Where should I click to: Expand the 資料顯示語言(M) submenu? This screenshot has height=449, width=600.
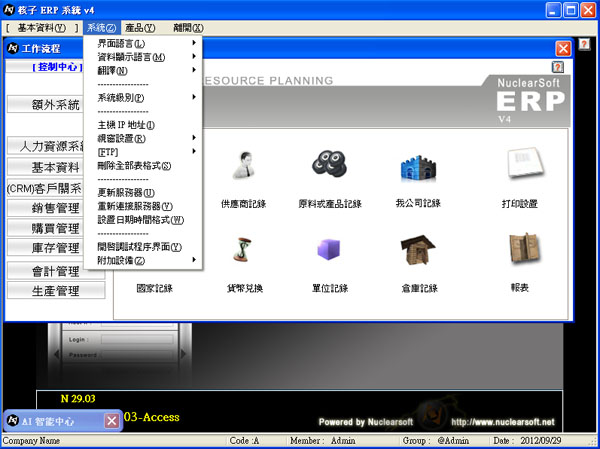pyautogui.click(x=143, y=57)
